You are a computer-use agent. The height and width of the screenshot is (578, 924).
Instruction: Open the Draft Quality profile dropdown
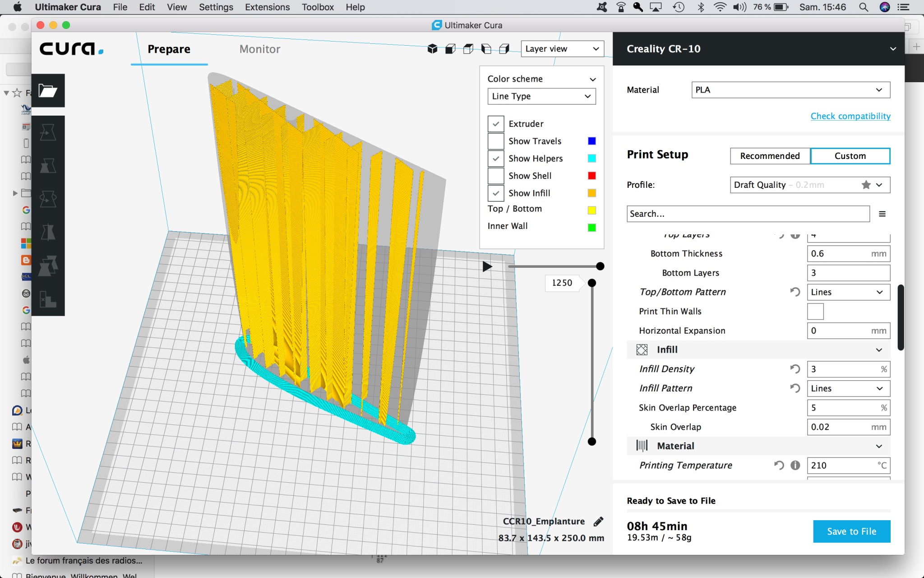[810, 185]
